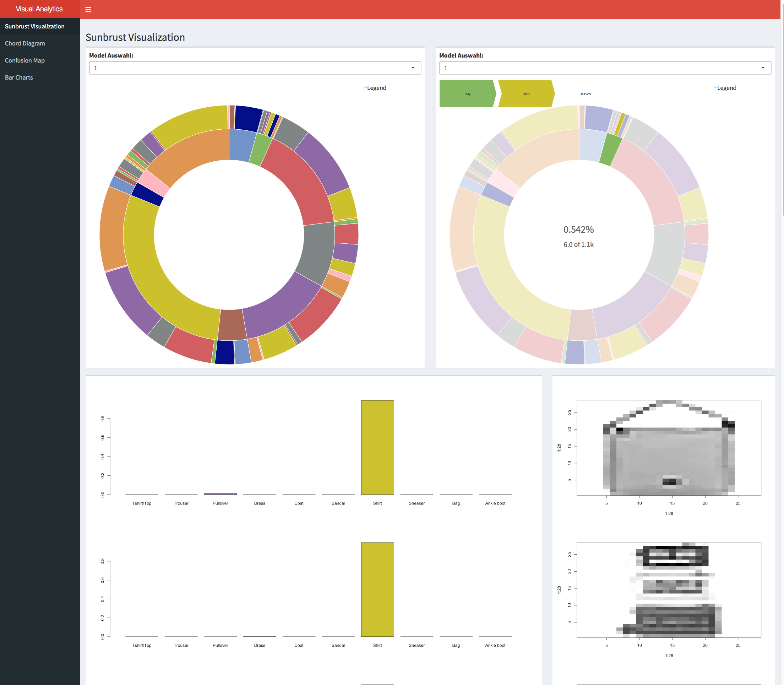Toggle the right chart Legend checkbox
The width and height of the screenshot is (784, 685).
pyautogui.click(x=715, y=89)
